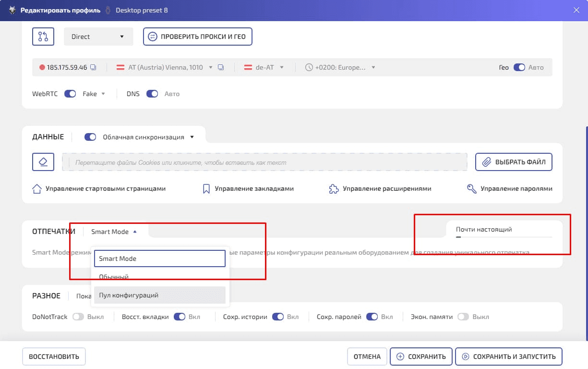Toggle Облачная синхронизация switch
The image size is (588, 369).
90,137
